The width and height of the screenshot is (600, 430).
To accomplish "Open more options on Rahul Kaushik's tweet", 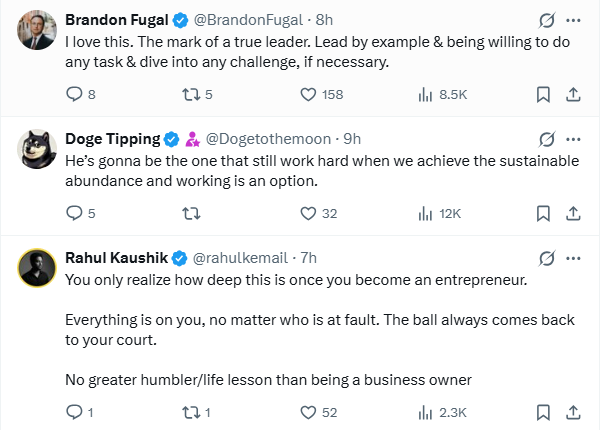I will (573, 257).
